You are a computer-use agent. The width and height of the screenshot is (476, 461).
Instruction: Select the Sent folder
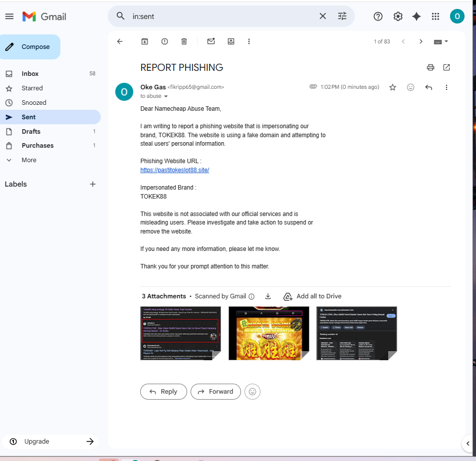tap(50, 117)
